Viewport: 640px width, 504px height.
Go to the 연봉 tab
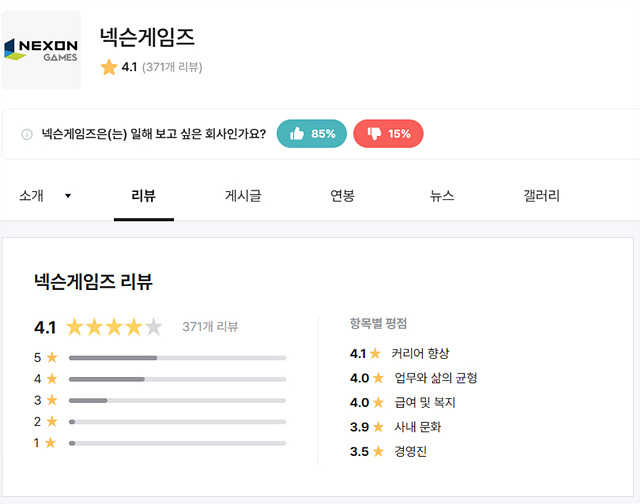[342, 196]
